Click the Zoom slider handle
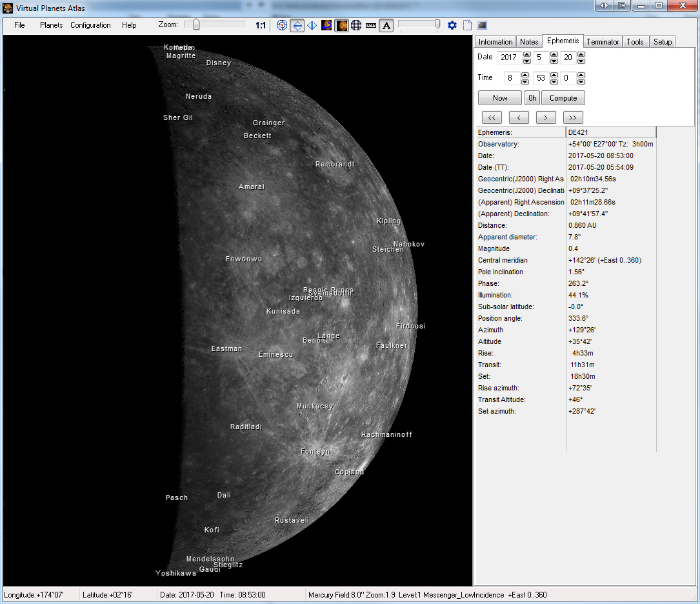 point(195,25)
